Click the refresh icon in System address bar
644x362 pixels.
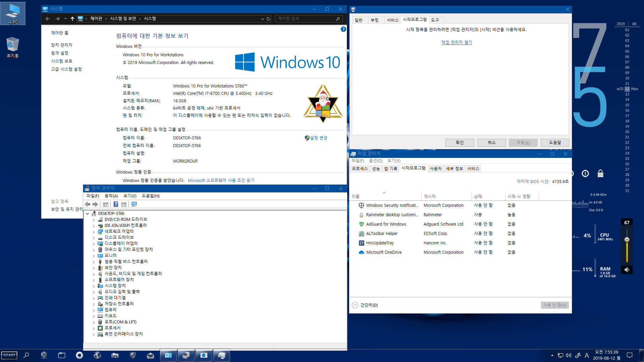(268, 19)
